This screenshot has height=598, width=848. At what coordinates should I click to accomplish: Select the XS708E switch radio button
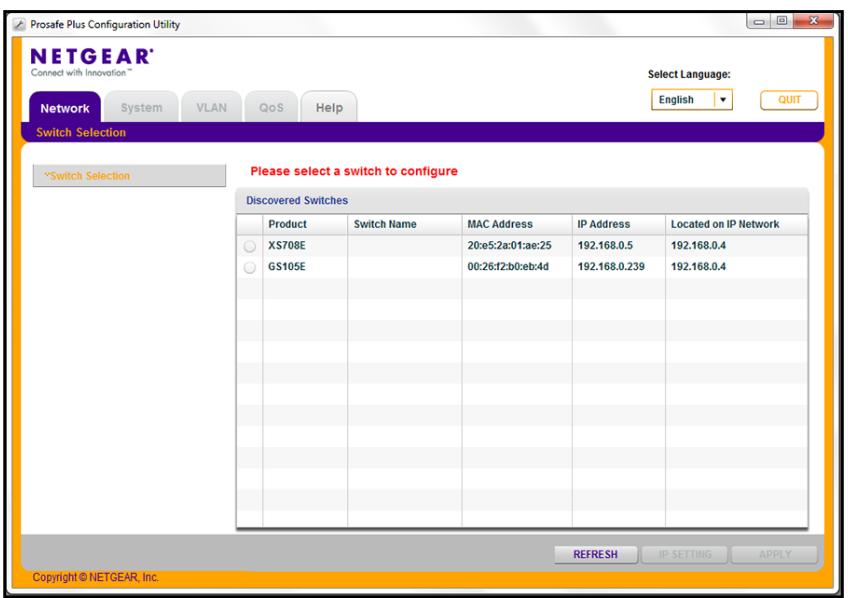point(249,246)
